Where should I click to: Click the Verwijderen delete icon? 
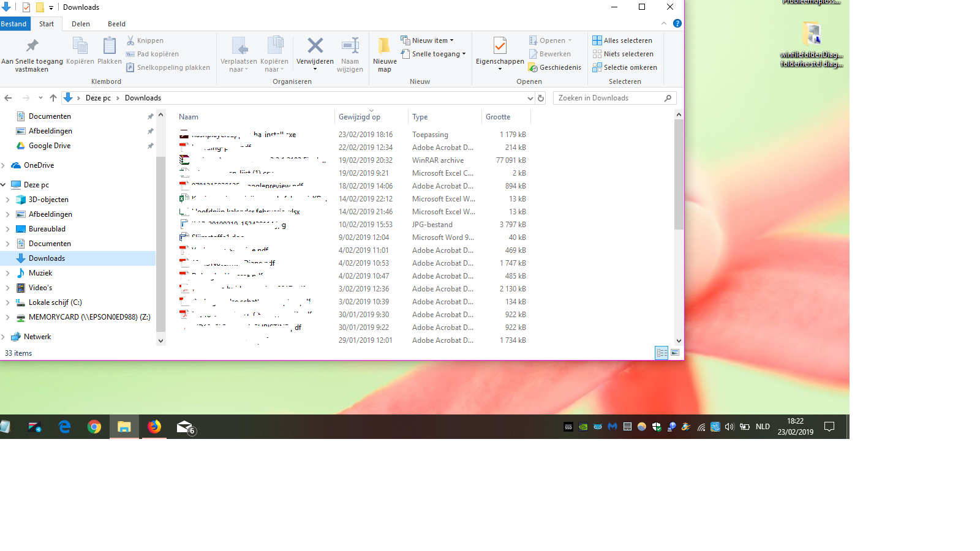point(315,54)
